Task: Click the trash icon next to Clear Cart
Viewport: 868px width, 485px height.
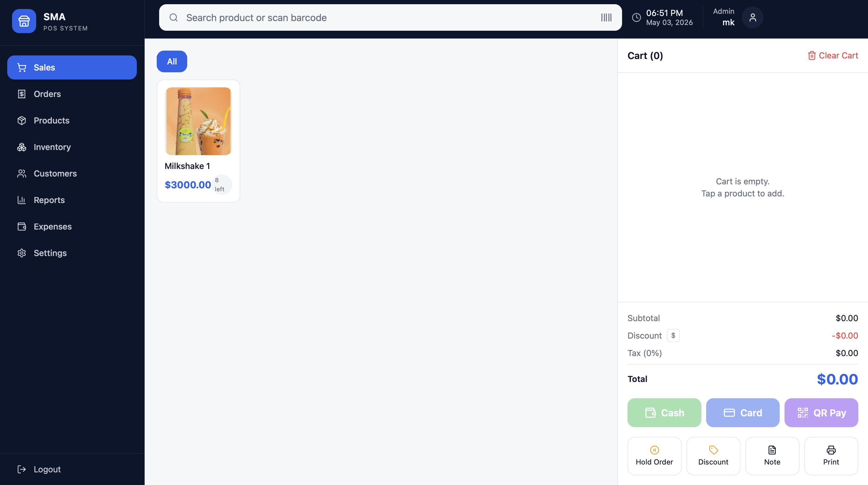Action: click(811, 55)
